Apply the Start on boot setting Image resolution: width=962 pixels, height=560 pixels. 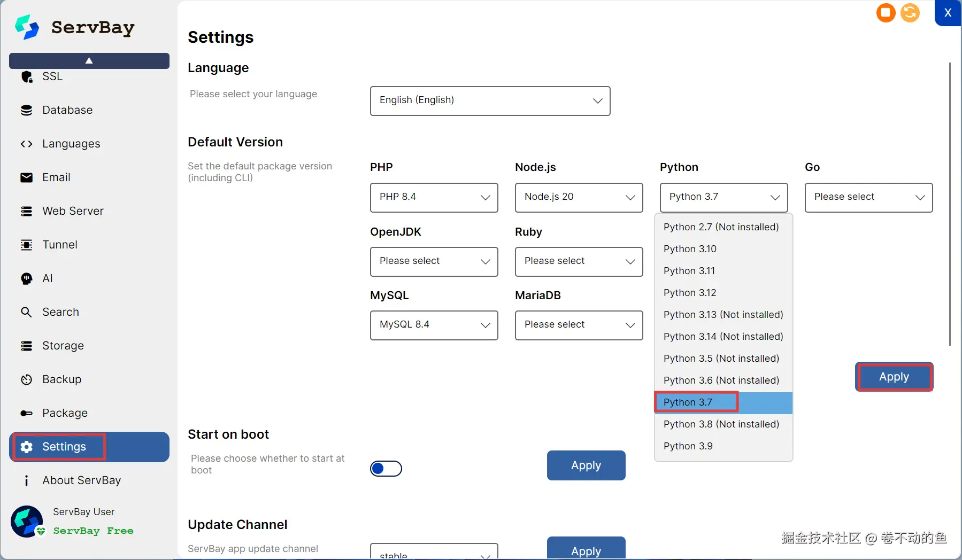pos(586,465)
